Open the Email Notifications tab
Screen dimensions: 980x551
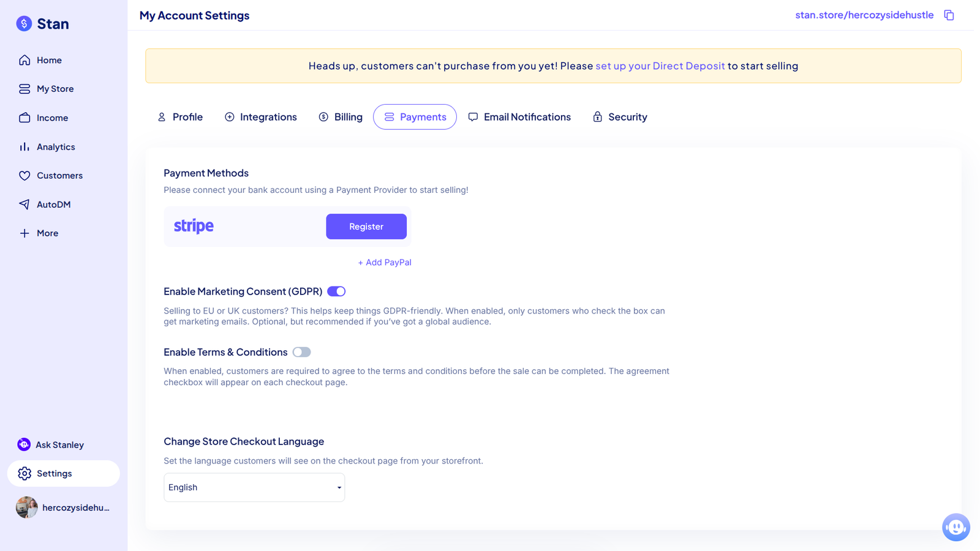519,117
